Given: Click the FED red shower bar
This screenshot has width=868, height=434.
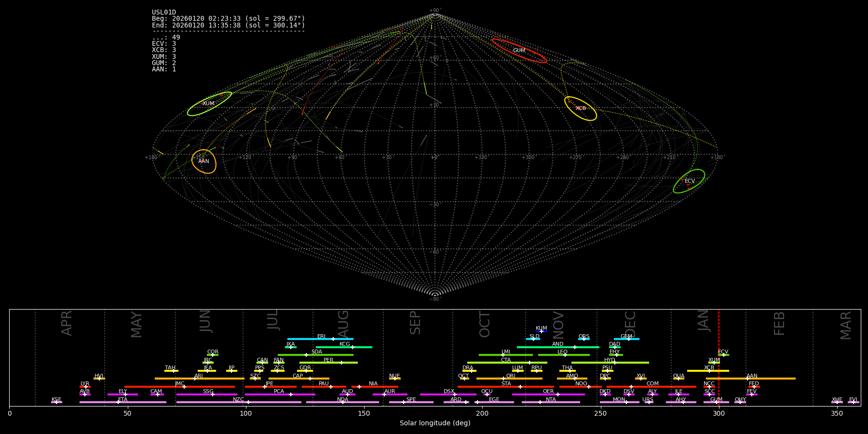Looking at the screenshot, I should 754,386.
